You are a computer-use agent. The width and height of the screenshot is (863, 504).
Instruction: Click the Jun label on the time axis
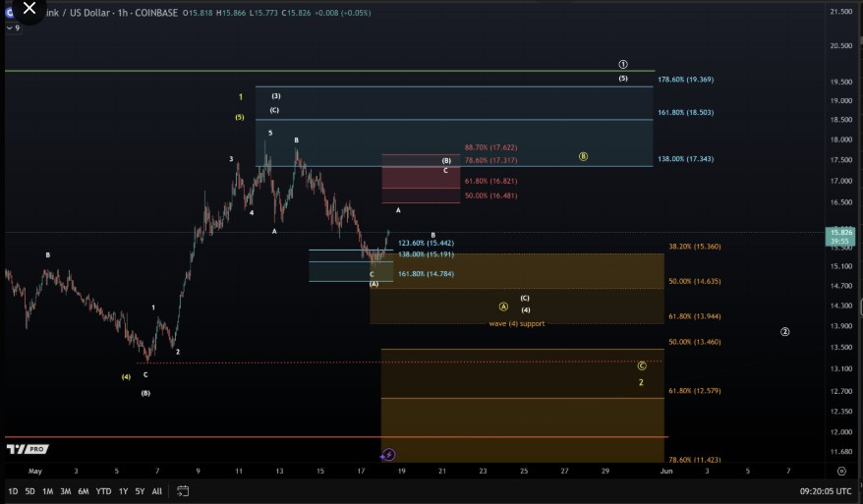click(x=666, y=471)
